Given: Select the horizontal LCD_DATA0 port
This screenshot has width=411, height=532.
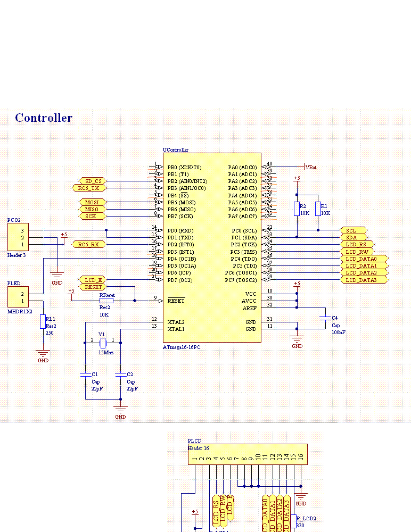Looking at the screenshot, I should click(364, 259).
